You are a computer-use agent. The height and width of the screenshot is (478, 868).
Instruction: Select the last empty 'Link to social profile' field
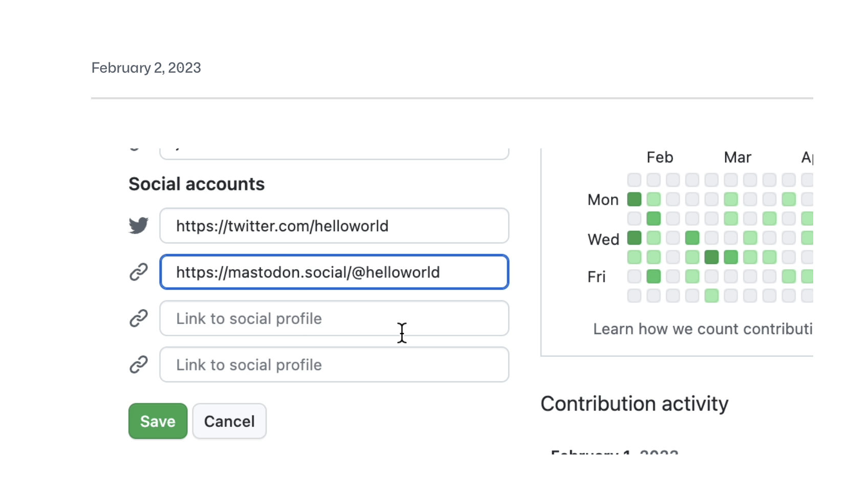(x=334, y=365)
